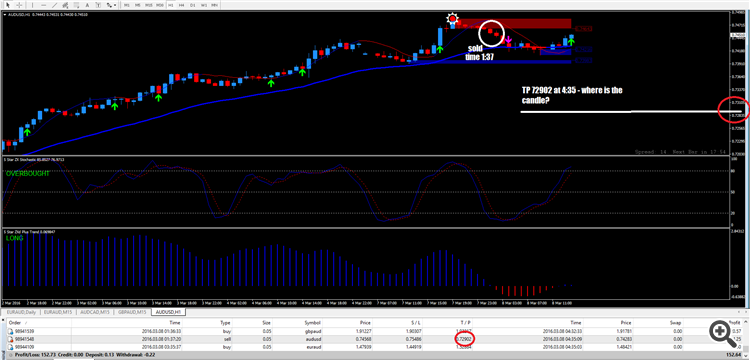Activate the crosshair tool
Image resolution: width=750 pixels, height=360 pixels.
19,5
